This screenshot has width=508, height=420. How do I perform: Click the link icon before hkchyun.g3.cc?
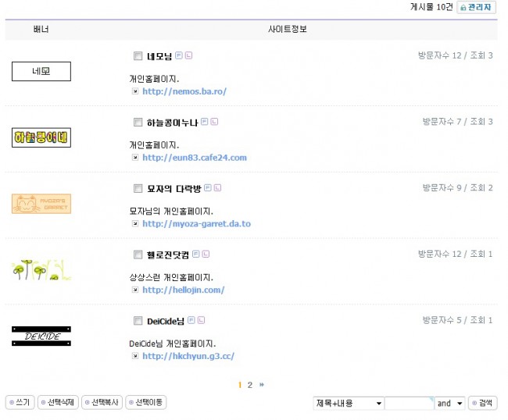tap(135, 356)
